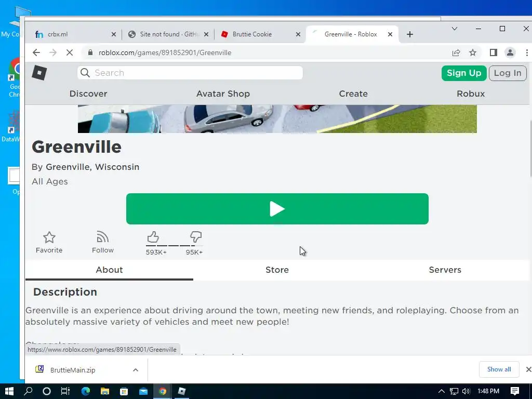This screenshot has height=399, width=532.
Task: Select the About tab
Action: point(109,270)
